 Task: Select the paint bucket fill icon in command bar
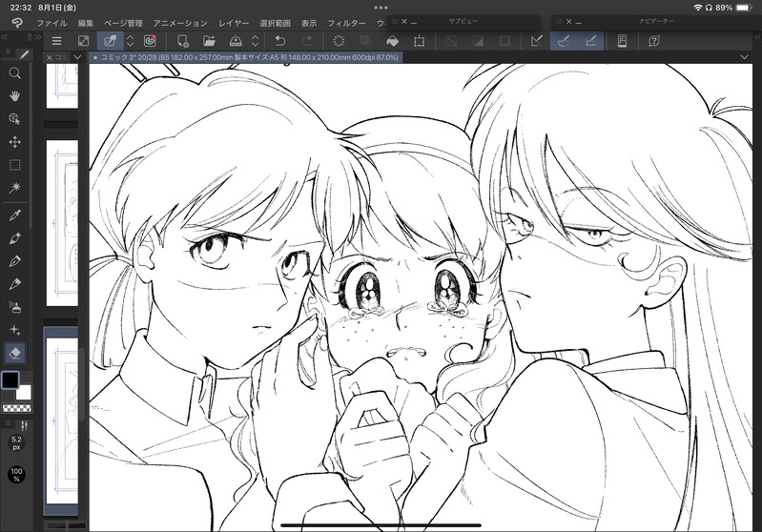click(393, 41)
